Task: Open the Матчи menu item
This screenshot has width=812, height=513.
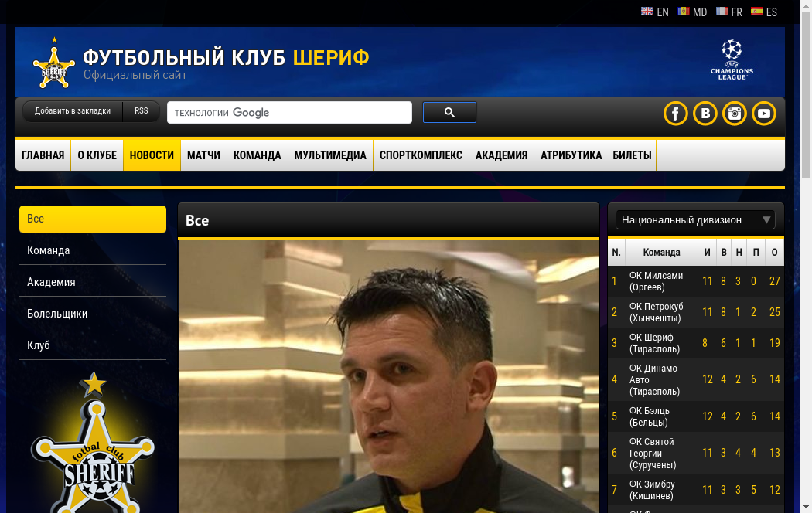Action: point(203,155)
